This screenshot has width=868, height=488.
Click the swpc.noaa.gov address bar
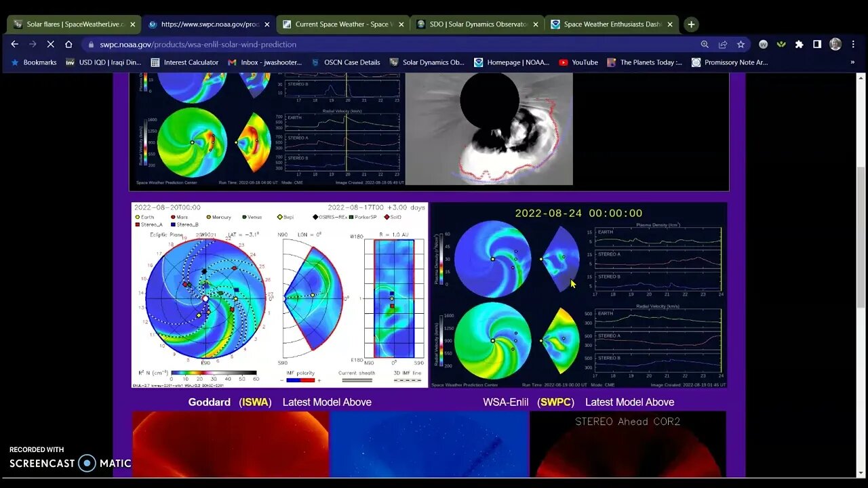(x=393, y=44)
